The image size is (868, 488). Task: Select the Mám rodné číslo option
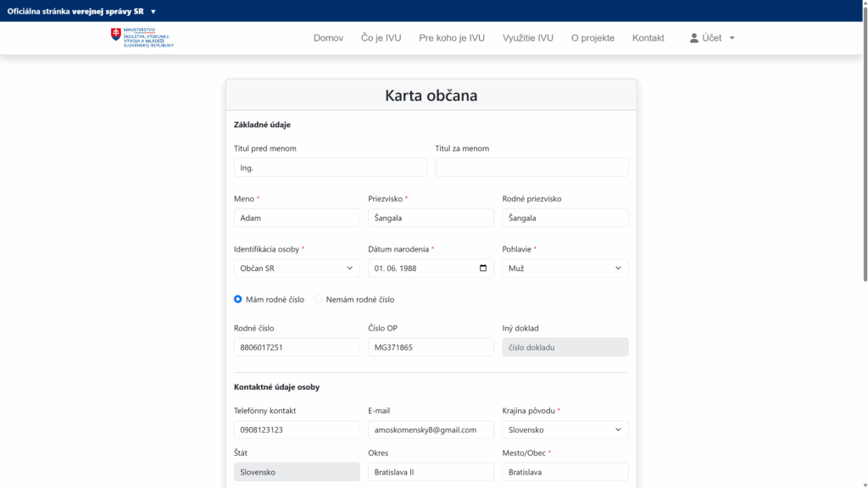pyautogui.click(x=238, y=298)
